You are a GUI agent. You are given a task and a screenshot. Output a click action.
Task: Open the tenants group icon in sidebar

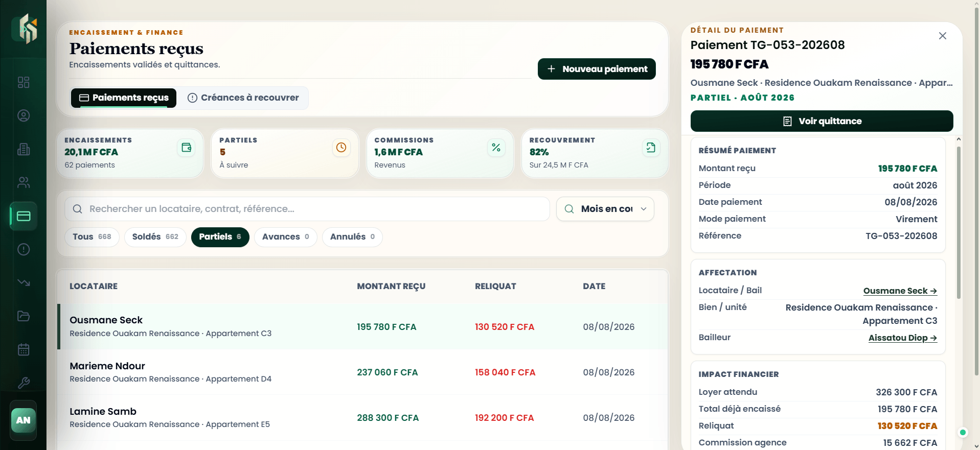(x=24, y=182)
